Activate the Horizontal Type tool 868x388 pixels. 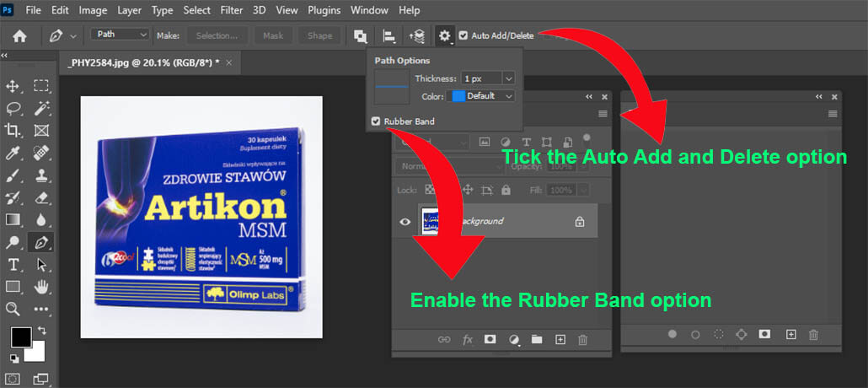tap(13, 264)
